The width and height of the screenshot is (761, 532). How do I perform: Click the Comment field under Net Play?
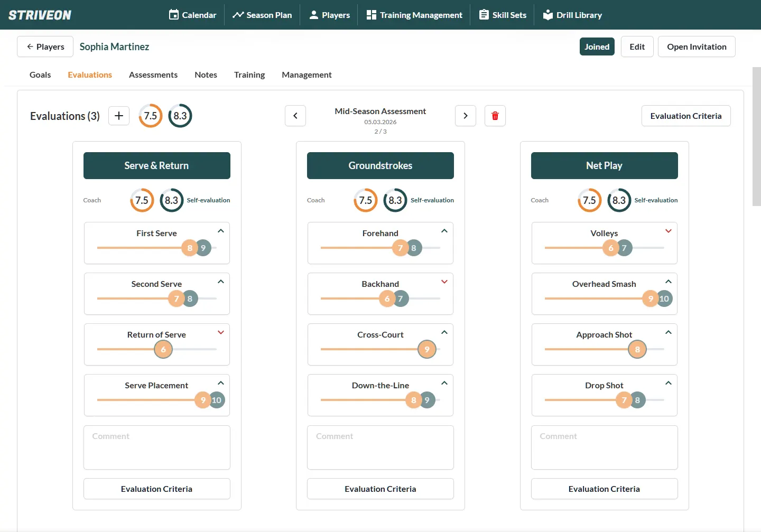click(x=604, y=447)
